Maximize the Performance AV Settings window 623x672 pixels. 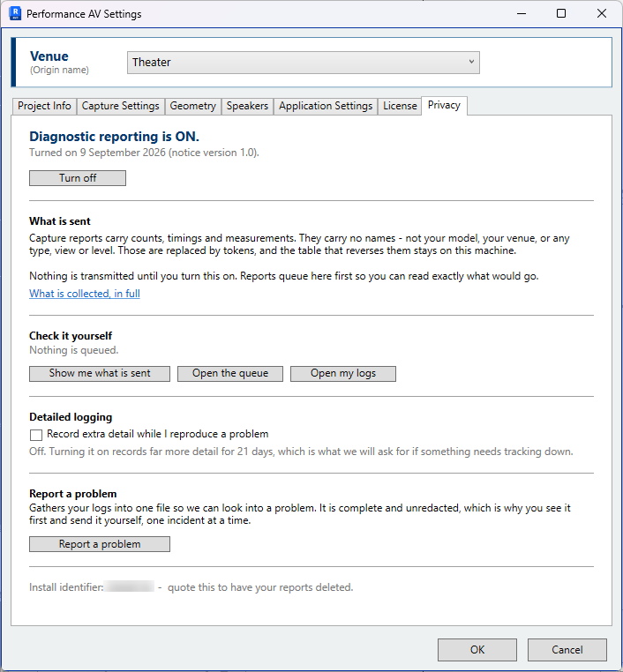561,14
